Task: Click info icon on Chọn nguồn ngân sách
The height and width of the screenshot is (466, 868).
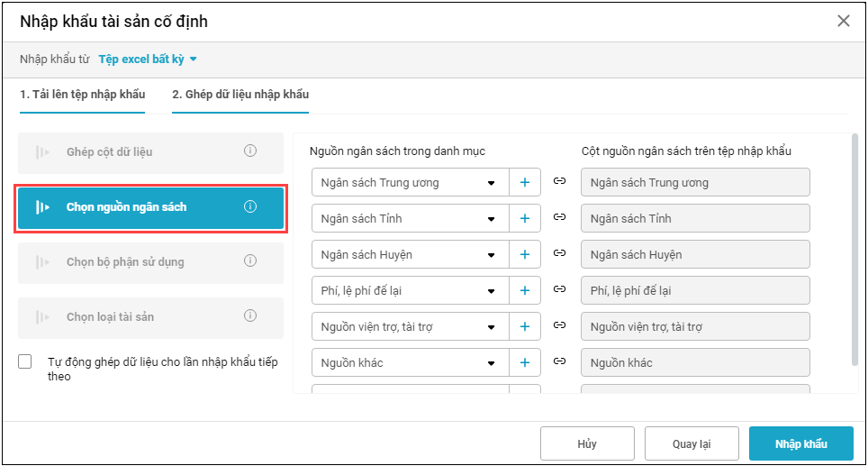Action: 250,206
